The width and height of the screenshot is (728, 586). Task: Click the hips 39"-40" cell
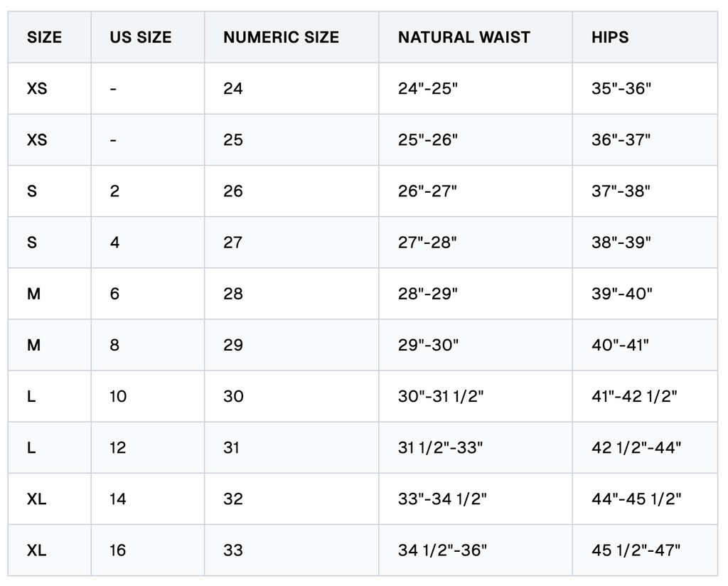[x=645, y=294]
